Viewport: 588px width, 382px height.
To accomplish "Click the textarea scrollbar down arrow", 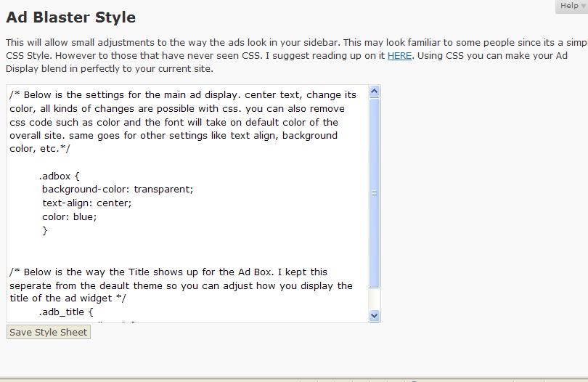I will [x=374, y=316].
